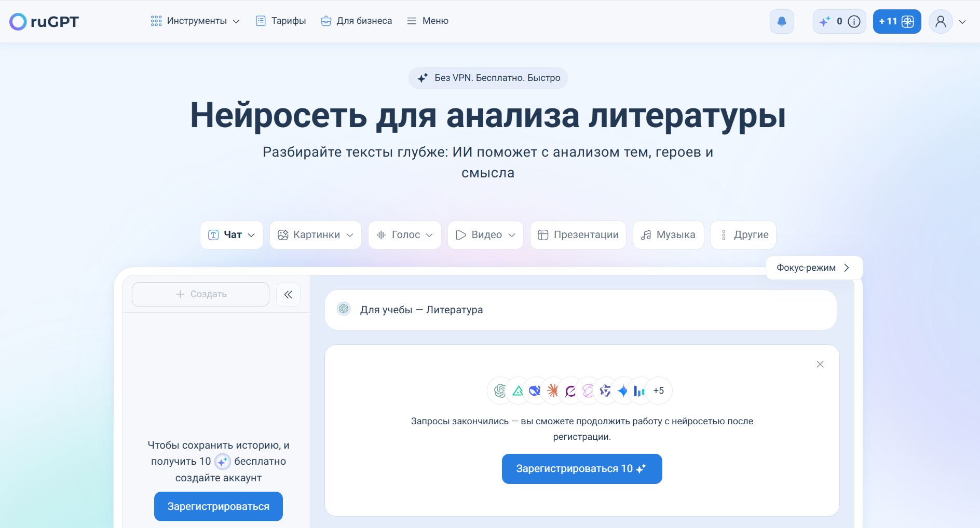
Task: Expand the profile dropdown arrow
Action: [x=962, y=22]
